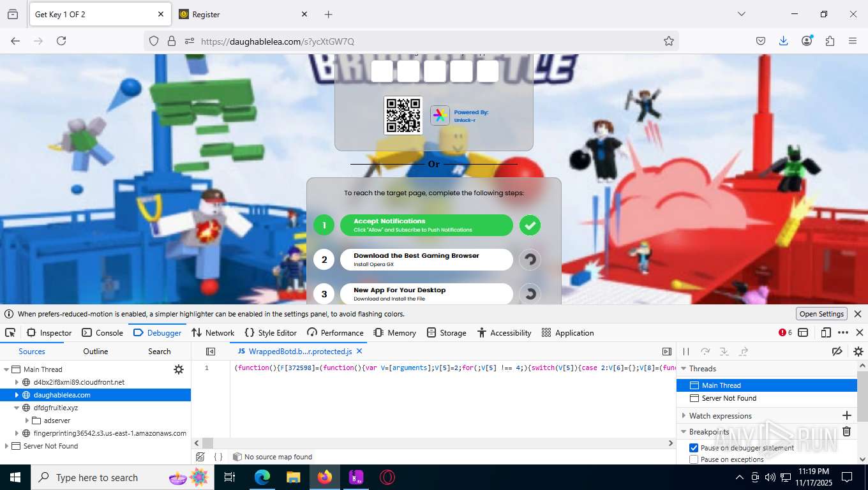The image size is (868, 490).
Task: Open Opera from the Windows taskbar
Action: 387,477
